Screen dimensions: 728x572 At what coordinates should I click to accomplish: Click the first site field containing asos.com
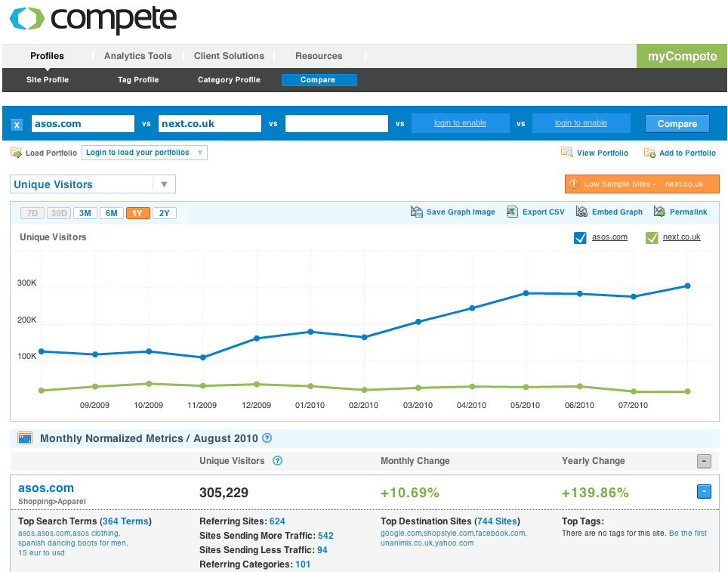coord(83,124)
